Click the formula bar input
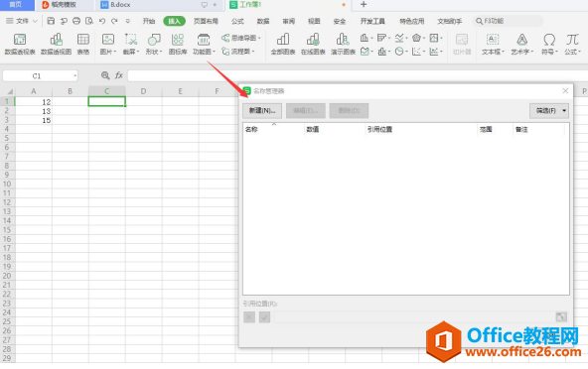This screenshot has height=369, width=588. (358, 75)
